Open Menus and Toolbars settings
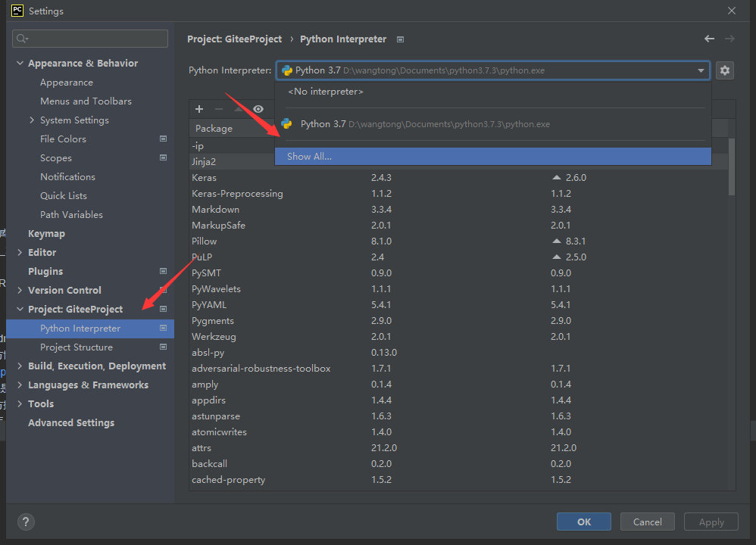The width and height of the screenshot is (756, 545). point(86,101)
